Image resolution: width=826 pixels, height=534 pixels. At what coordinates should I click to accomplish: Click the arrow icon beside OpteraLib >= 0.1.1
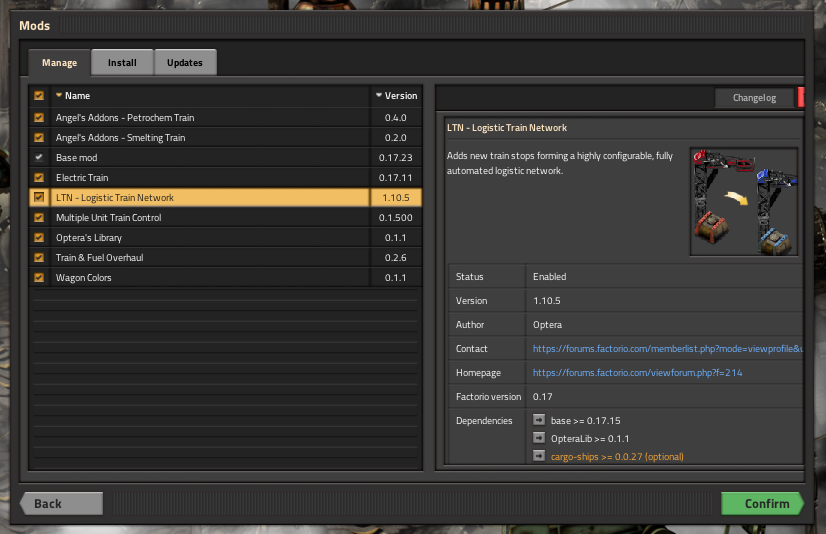[x=539, y=438]
